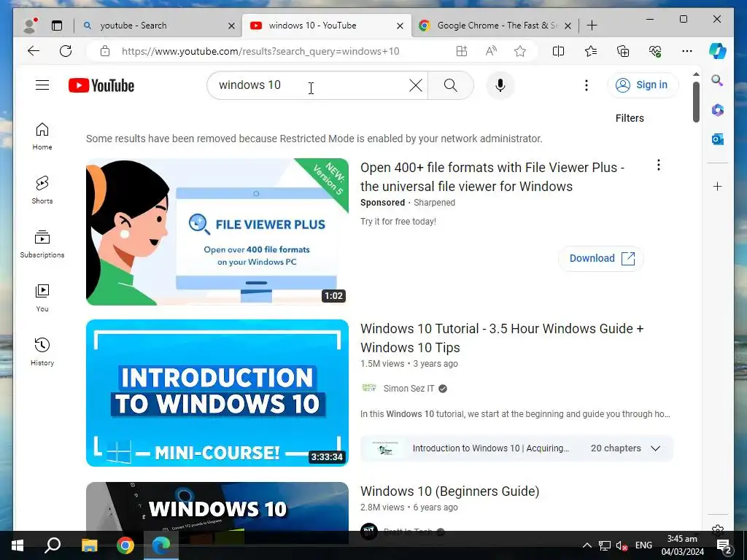Open the Filters option

click(630, 118)
